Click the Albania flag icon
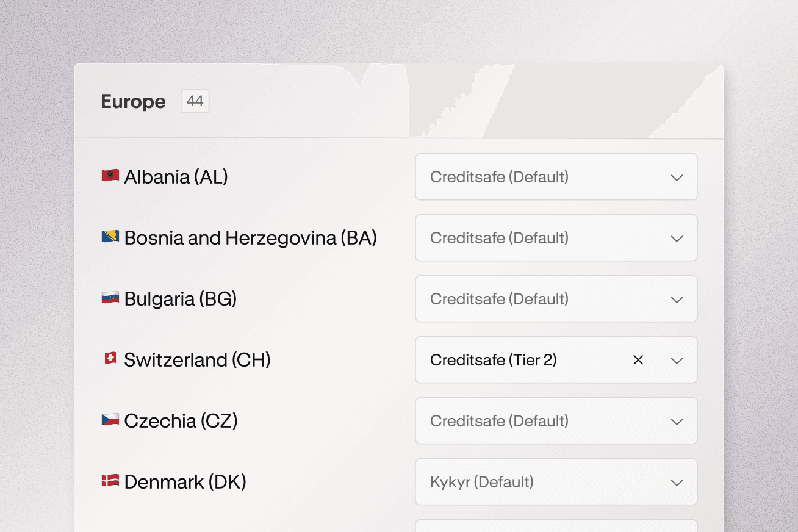The height and width of the screenshot is (532, 798). [x=110, y=176]
